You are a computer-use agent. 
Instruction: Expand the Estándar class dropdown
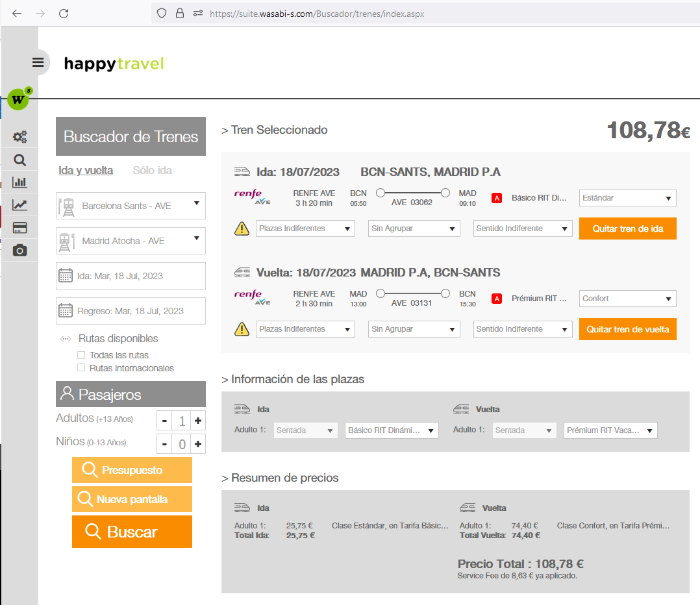pos(627,198)
